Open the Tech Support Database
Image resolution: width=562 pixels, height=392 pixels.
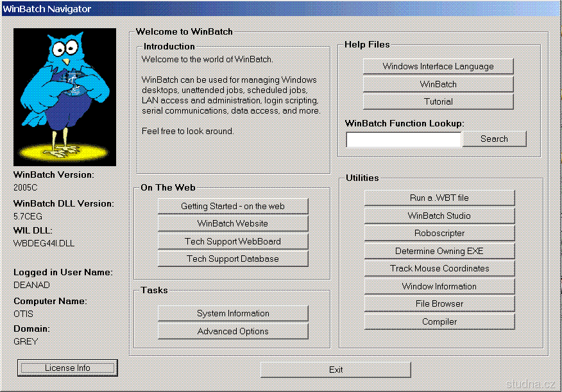coord(233,259)
